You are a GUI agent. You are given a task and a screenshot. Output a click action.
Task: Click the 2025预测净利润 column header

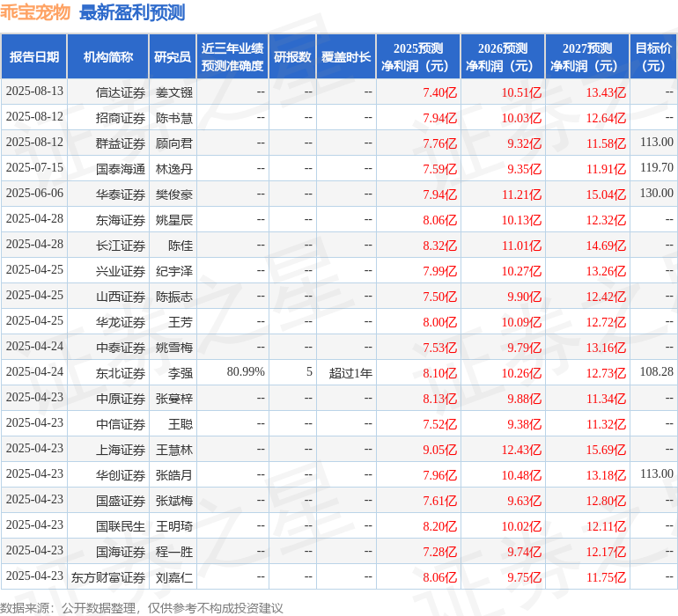click(418, 57)
